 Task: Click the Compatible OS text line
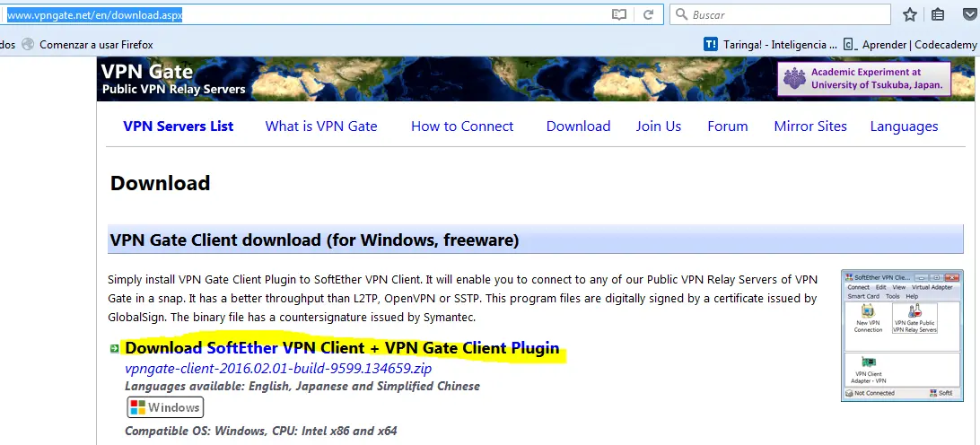point(261,431)
